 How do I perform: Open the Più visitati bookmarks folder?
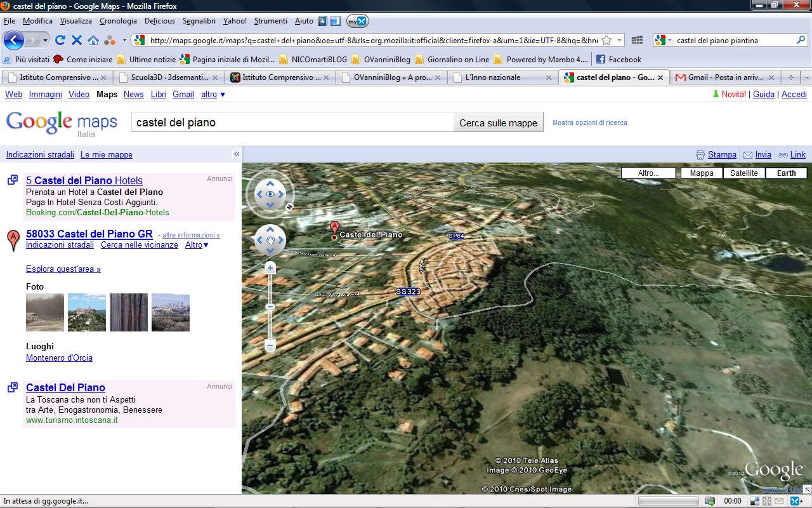coord(26,59)
